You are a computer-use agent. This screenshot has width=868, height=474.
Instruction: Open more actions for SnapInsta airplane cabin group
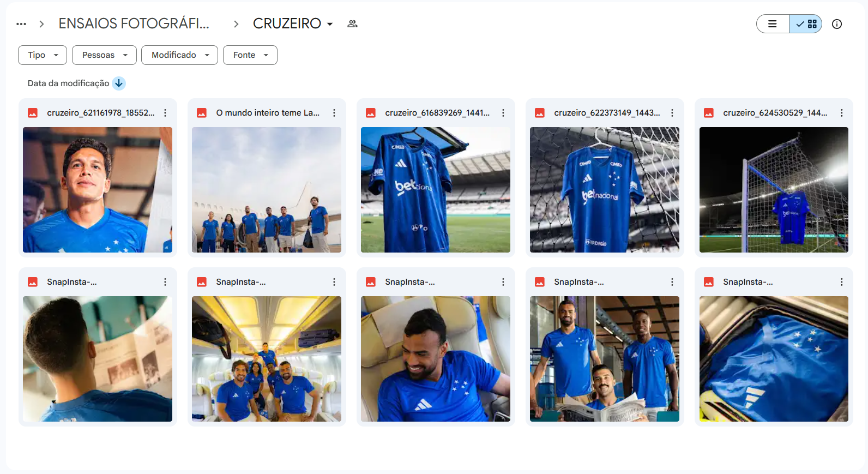[334, 282]
